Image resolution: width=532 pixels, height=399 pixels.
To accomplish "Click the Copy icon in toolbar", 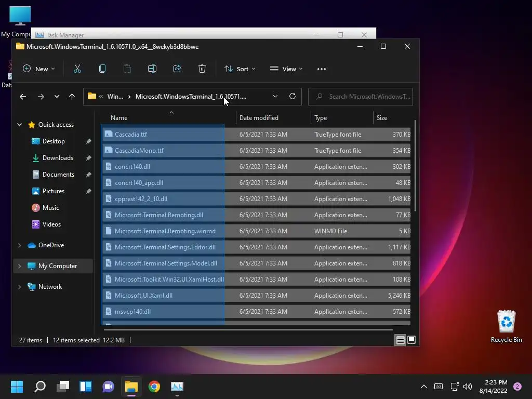I will (102, 69).
